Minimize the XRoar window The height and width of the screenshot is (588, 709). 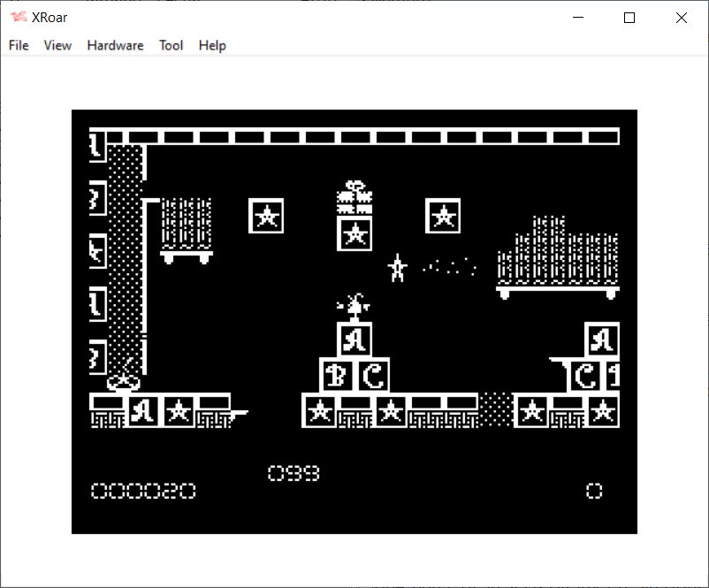pyautogui.click(x=578, y=18)
